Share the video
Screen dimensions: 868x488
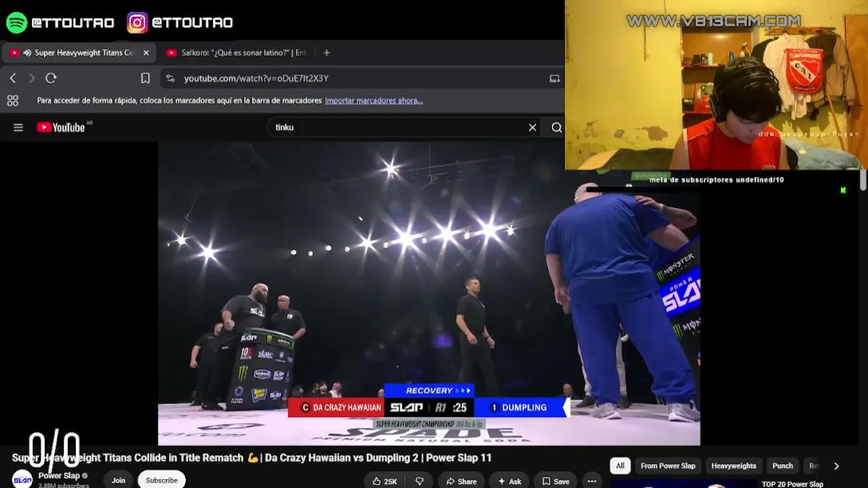click(x=460, y=481)
